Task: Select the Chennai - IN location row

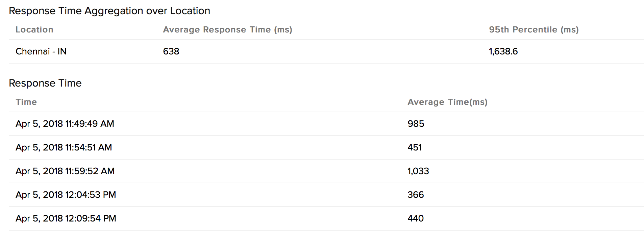Action: coord(41,51)
